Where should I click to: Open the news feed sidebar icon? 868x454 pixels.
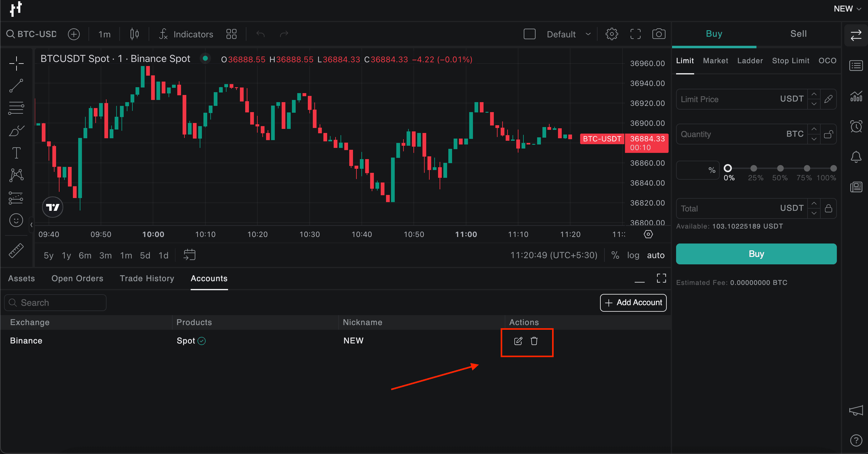point(856,187)
